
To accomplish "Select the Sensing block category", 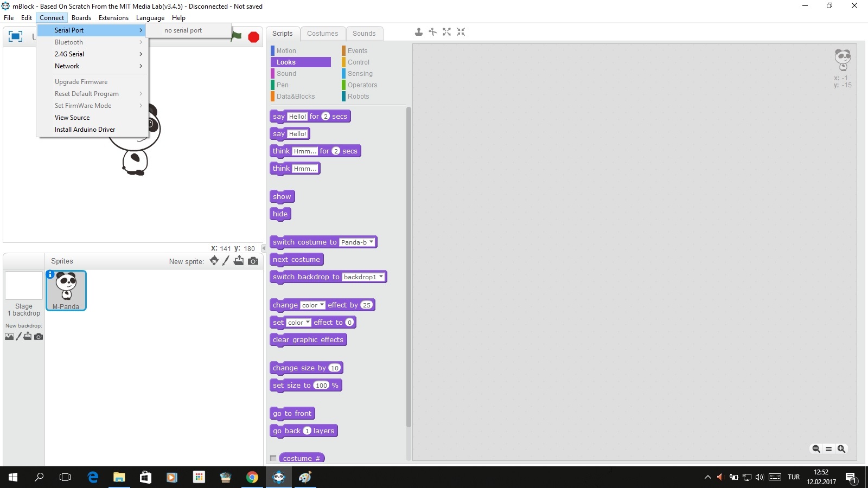I will point(372,74).
